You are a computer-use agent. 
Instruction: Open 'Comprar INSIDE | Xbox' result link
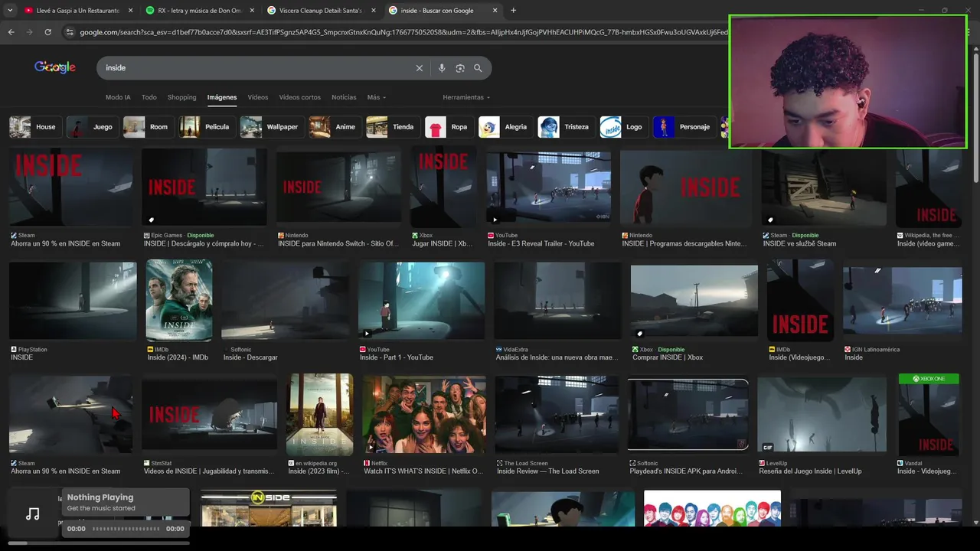(x=668, y=357)
